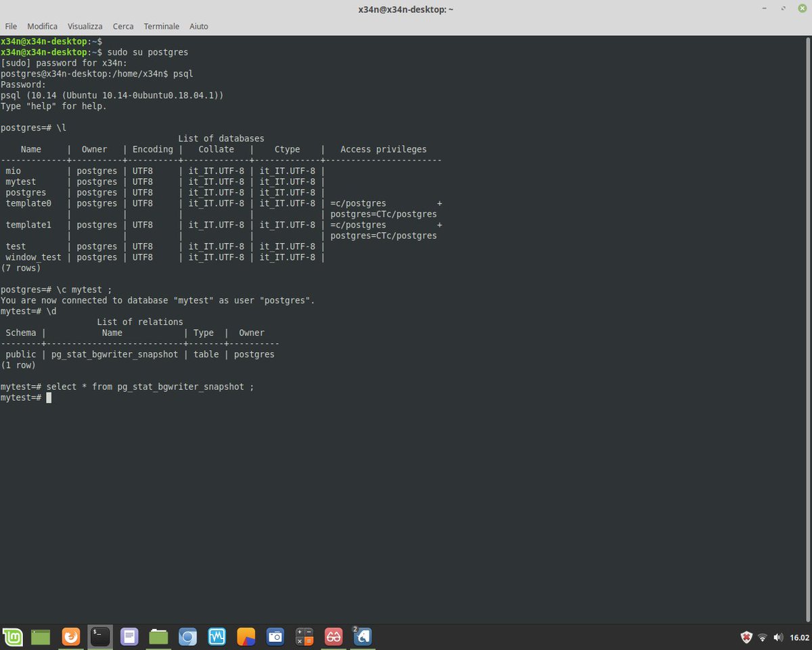Open the Aiuto menu

click(198, 26)
